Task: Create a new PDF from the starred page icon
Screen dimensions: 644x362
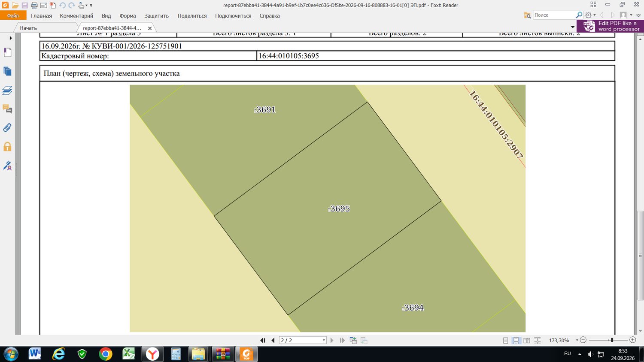Action: 53,6
